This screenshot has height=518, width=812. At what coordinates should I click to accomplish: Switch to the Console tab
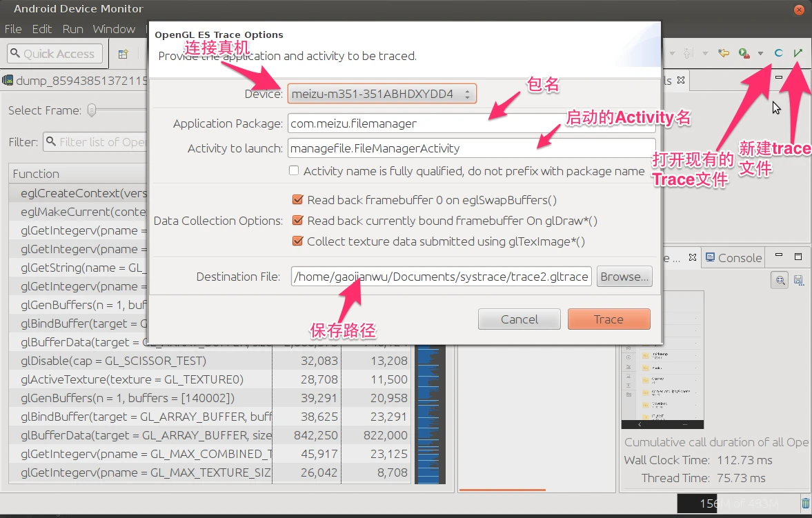pyautogui.click(x=733, y=257)
